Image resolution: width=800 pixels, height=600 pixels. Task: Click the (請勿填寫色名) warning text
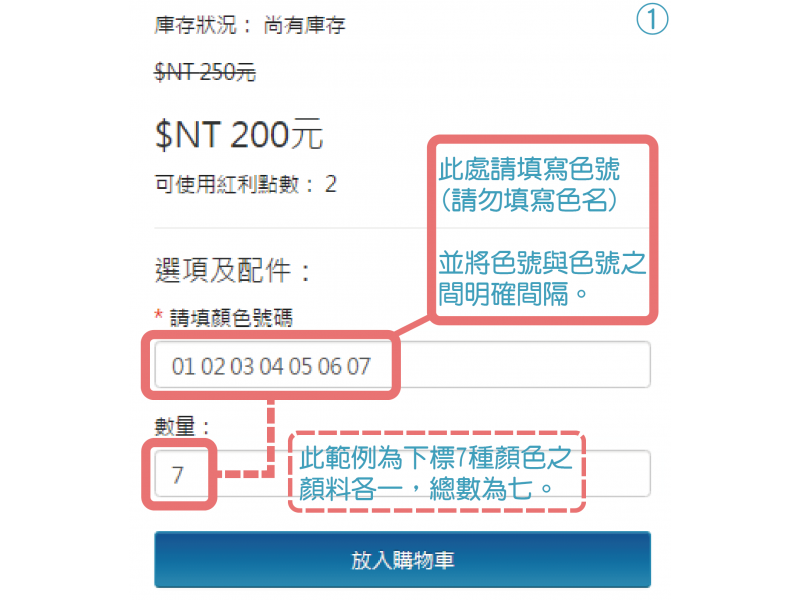tap(528, 199)
